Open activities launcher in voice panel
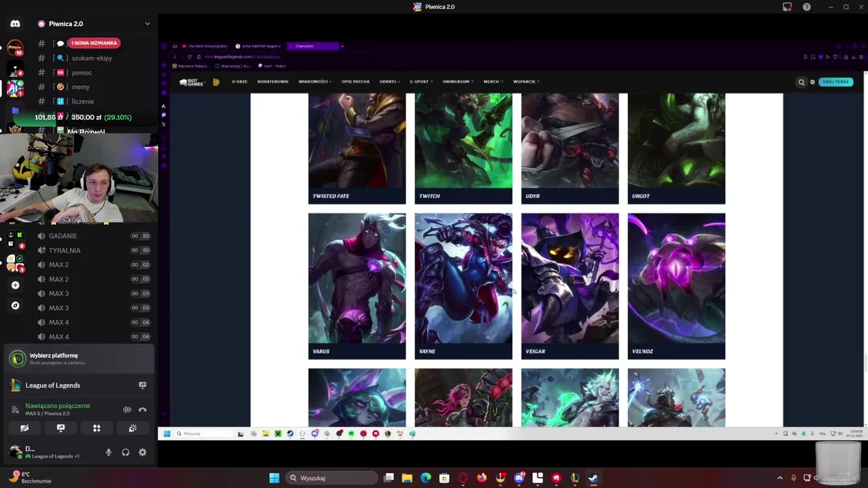Viewport: 868px width, 488px height. point(96,428)
